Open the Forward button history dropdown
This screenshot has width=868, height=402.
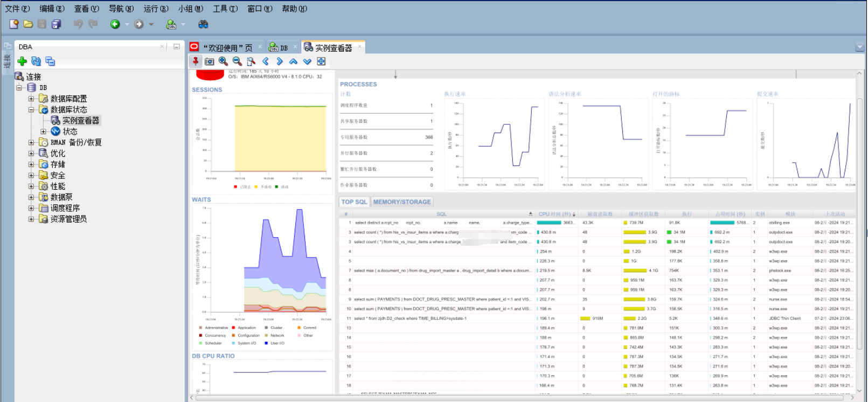coord(151,24)
